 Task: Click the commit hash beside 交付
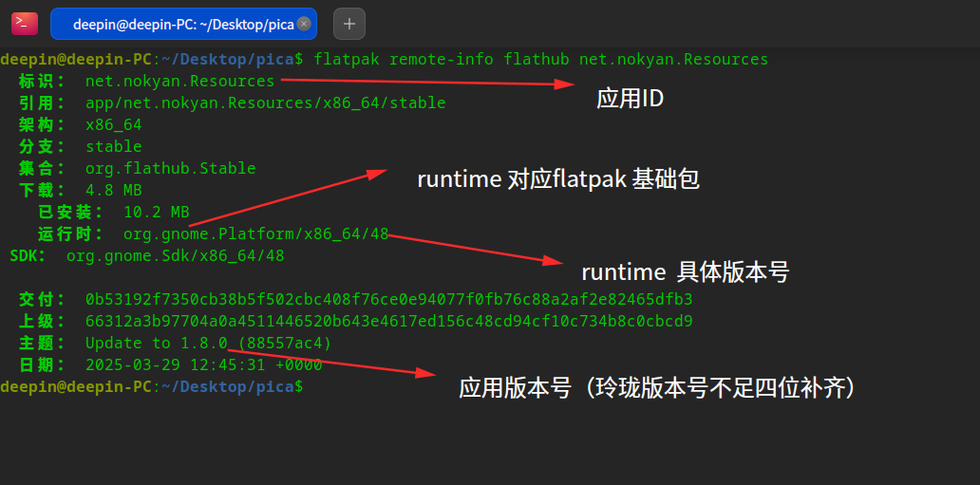tap(388, 299)
